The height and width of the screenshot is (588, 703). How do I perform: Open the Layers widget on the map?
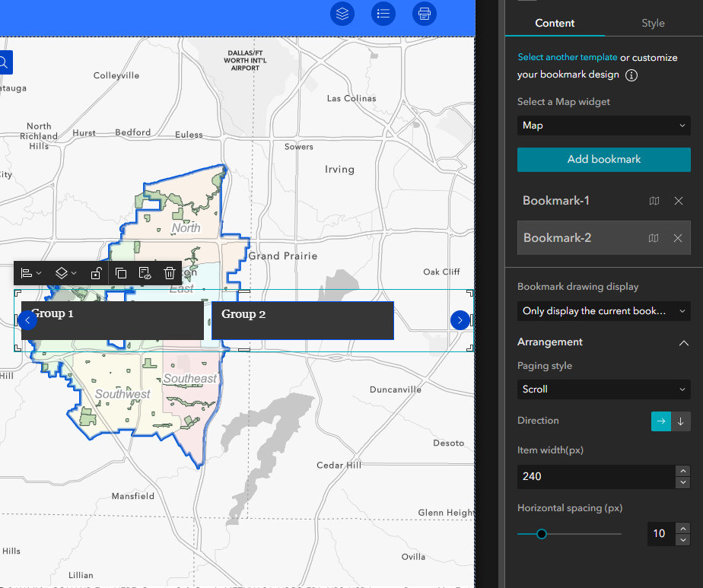342,14
